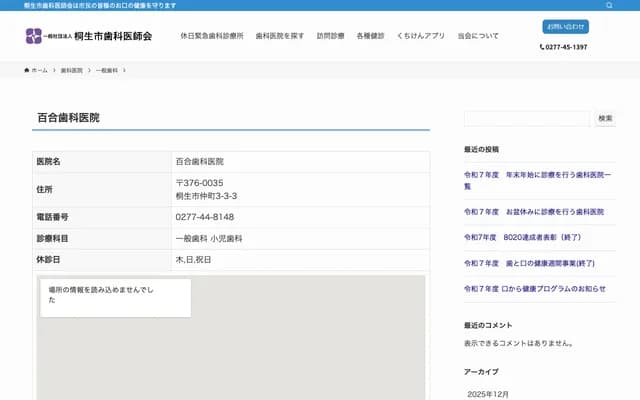640x400 pixels.
Task: Open the 当会について menu item
Action: 478,36
